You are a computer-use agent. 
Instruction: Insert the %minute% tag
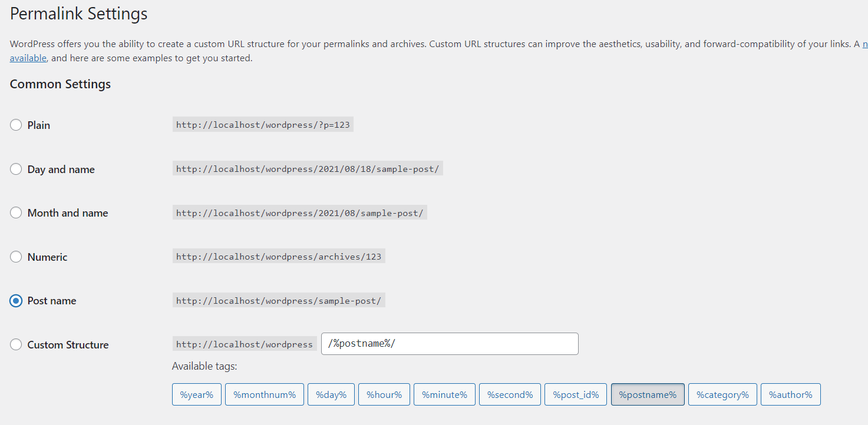tap(445, 394)
